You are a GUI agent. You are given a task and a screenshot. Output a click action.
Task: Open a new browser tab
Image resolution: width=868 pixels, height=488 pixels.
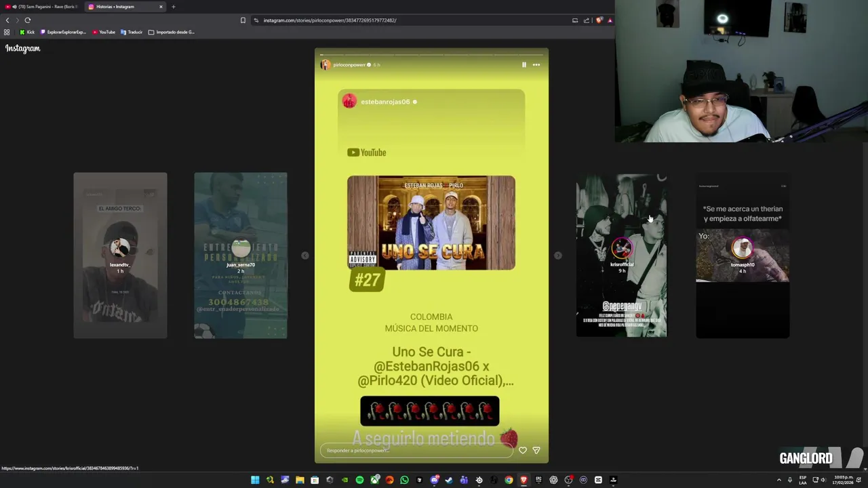(x=174, y=7)
